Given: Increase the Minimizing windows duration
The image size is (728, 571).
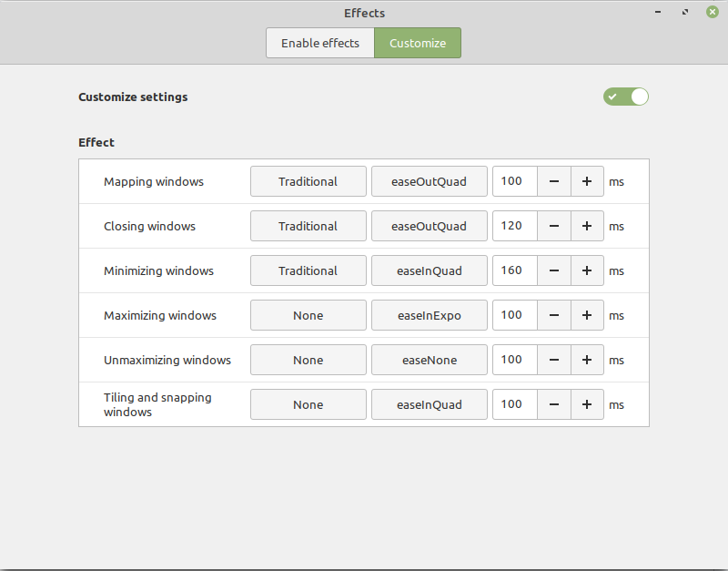Looking at the screenshot, I should (587, 270).
